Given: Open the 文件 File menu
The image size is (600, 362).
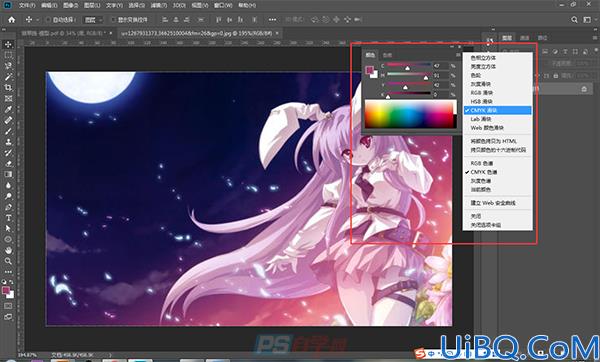Looking at the screenshot, I should coord(26,5).
